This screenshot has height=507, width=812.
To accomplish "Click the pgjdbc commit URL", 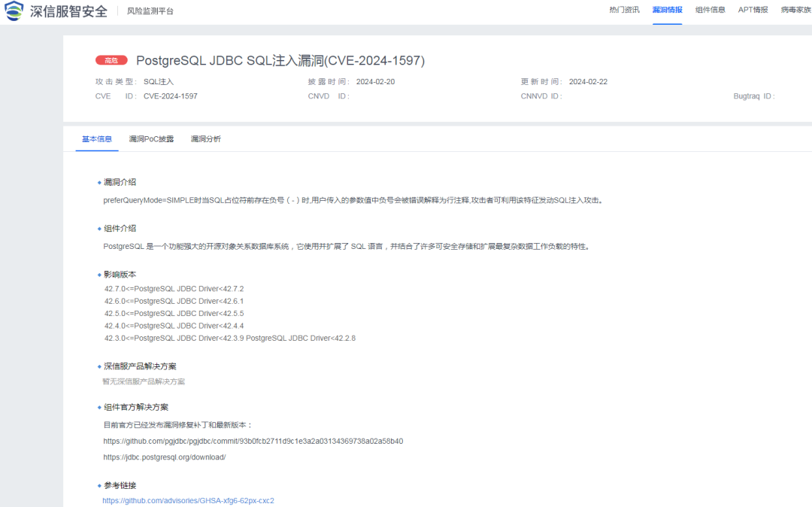I will [253, 442].
